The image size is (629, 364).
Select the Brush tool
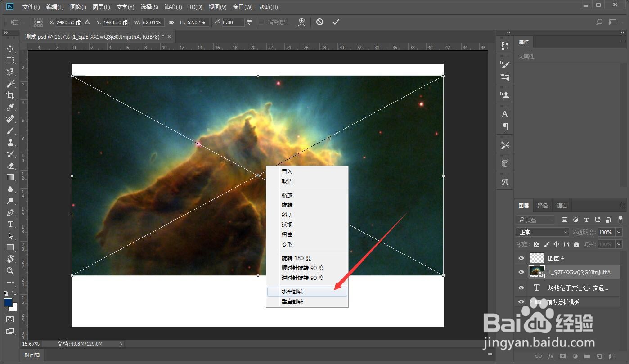[10, 130]
